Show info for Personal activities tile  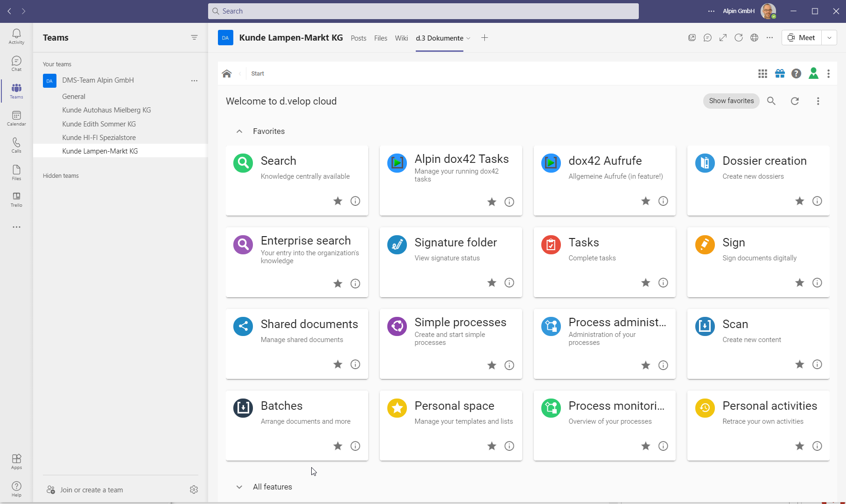(817, 446)
